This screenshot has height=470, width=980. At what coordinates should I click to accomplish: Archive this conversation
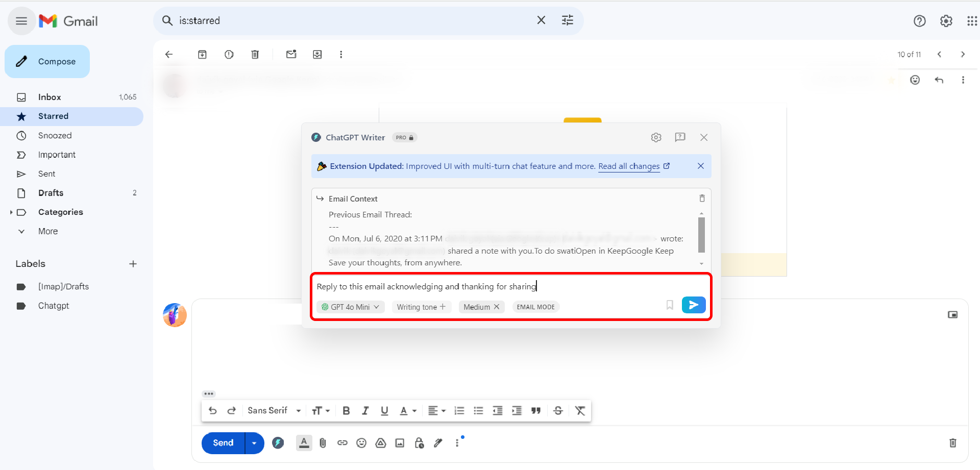[x=202, y=54]
